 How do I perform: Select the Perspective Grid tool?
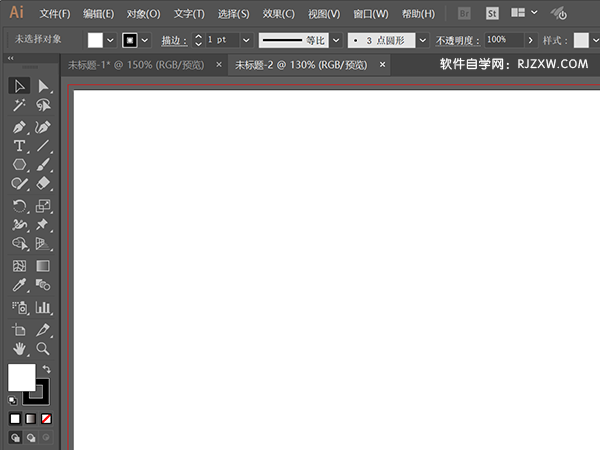[x=43, y=243]
